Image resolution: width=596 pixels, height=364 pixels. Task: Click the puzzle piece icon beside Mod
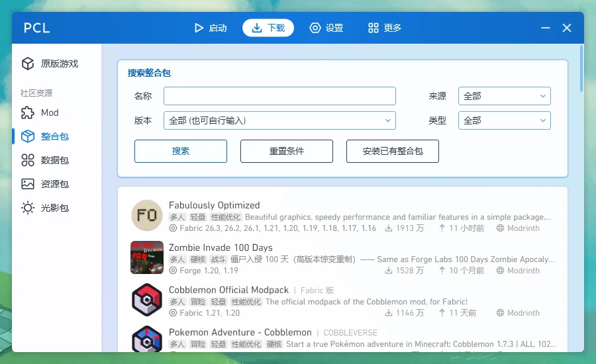click(28, 113)
